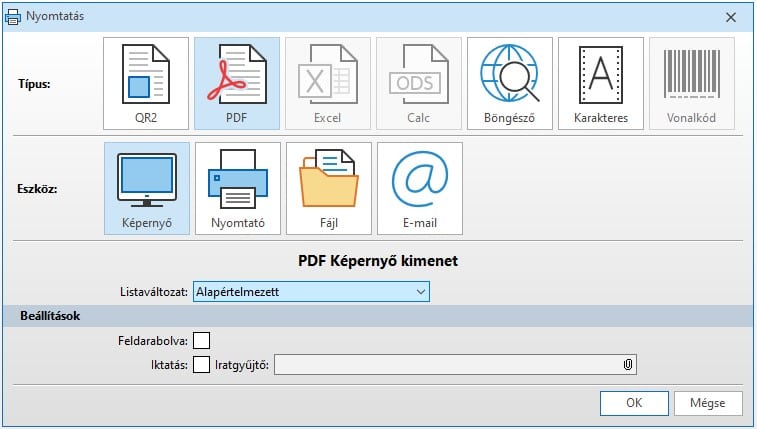Choose the Karakteres output type
757x429 pixels.
600,84
